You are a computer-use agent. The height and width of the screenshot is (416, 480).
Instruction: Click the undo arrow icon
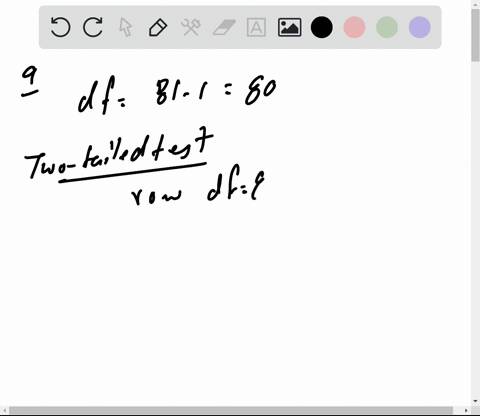click(x=60, y=27)
